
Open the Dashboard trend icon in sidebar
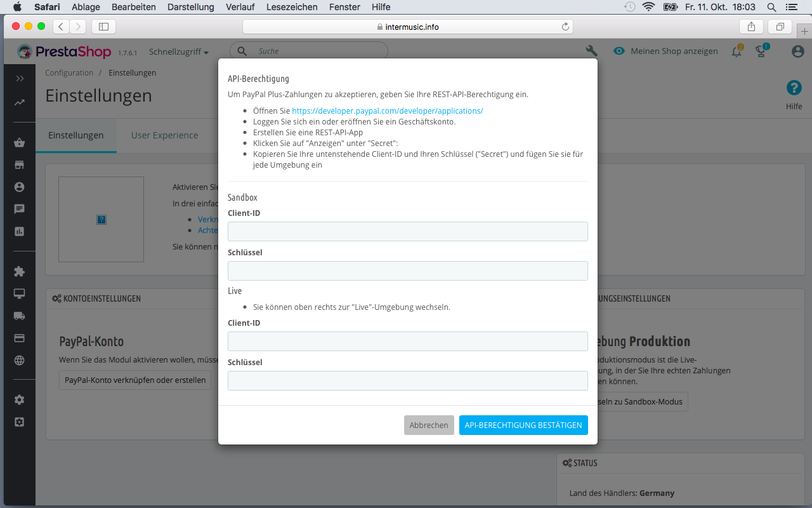(20, 103)
